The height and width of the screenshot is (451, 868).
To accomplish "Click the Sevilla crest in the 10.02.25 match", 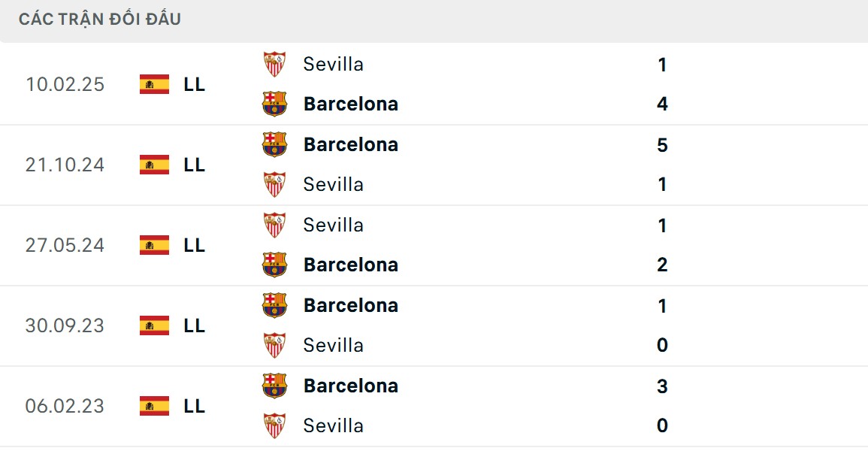I will [275, 63].
